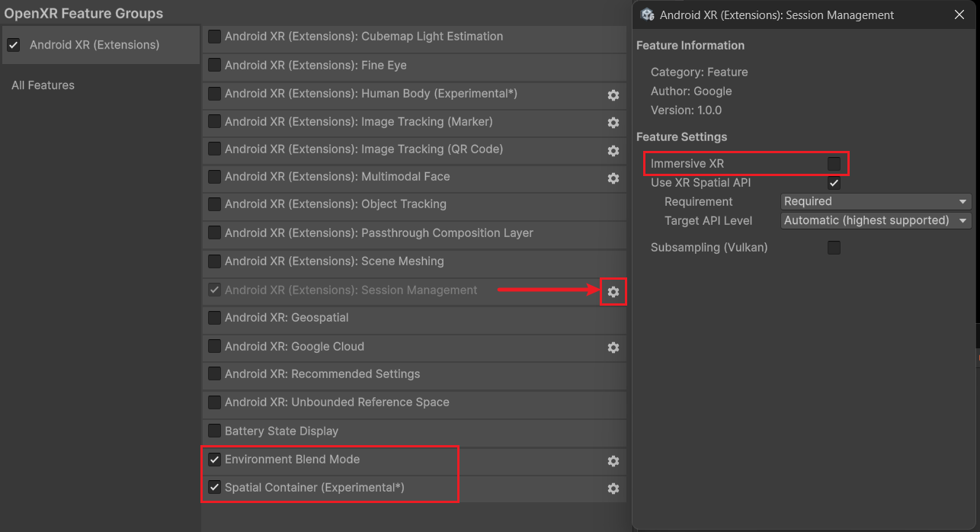
Task: Toggle the Android XR (Extensions) group checkbox
Action: pos(13,45)
